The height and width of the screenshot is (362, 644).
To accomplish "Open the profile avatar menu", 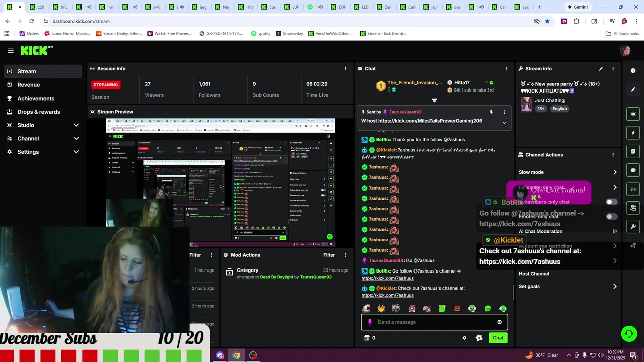I will tap(625, 50).
